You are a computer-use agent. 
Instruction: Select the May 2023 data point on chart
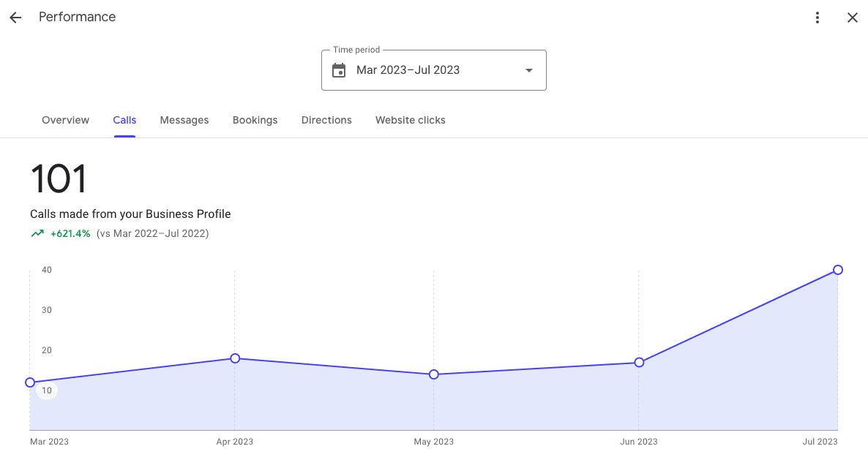434,374
